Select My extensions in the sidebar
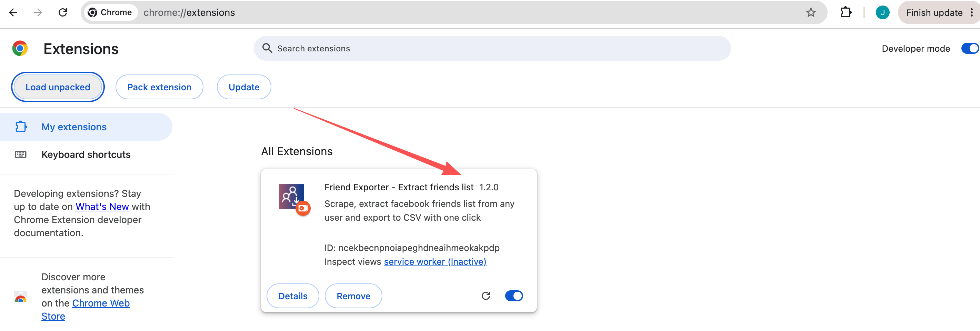Image resolution: width=980 pixels, height=331 pixels. point(86,127)
